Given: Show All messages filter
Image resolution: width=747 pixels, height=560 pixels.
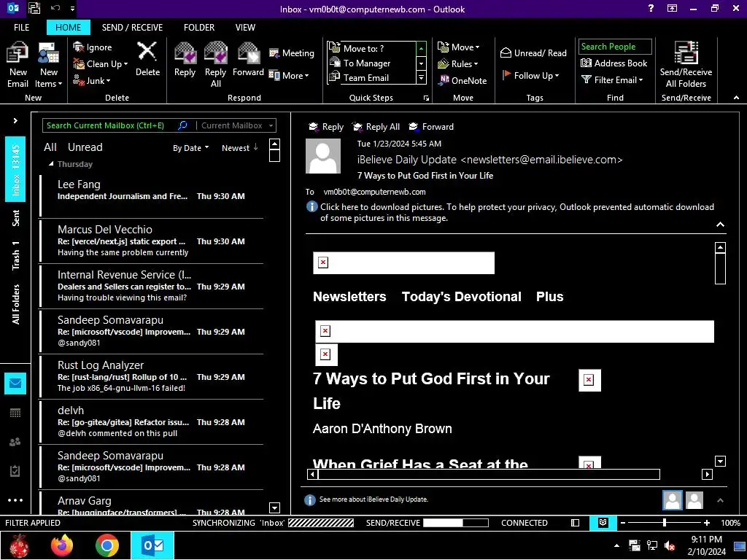Looking at the screenshot, I should 50,147.
